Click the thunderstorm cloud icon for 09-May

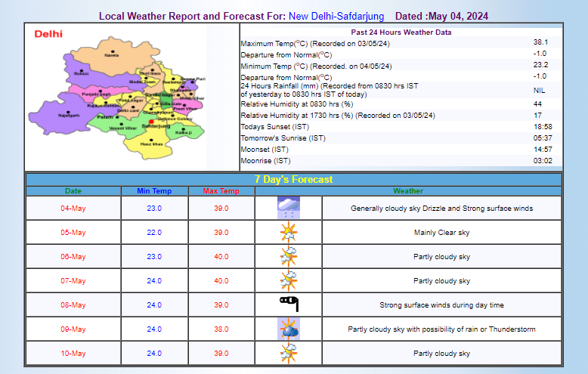click(289, 329)
